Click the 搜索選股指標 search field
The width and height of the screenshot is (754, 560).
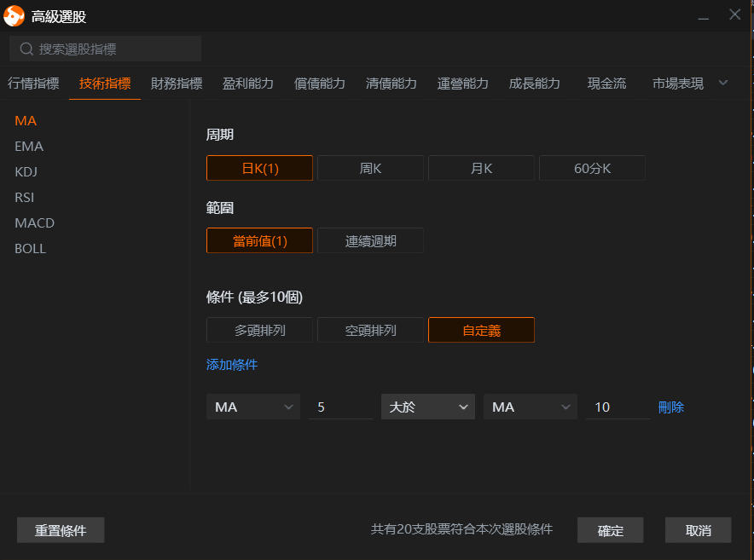[x=115, y=49]
